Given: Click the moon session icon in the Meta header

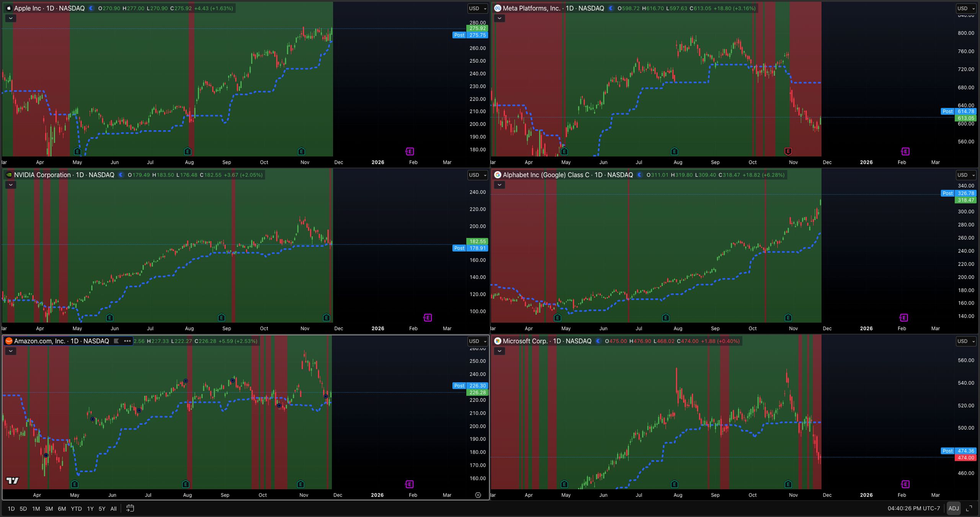Looking at the screenshot, I should tap(611, 8).
